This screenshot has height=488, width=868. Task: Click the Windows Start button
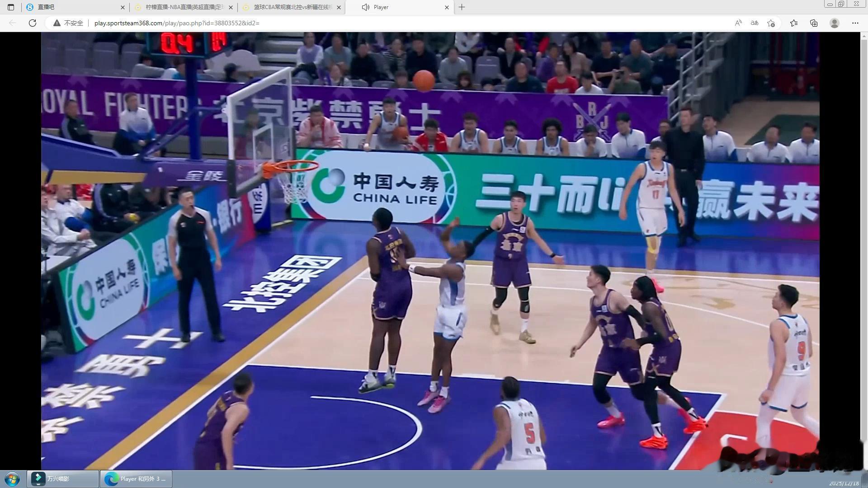(x=12, y=479)
